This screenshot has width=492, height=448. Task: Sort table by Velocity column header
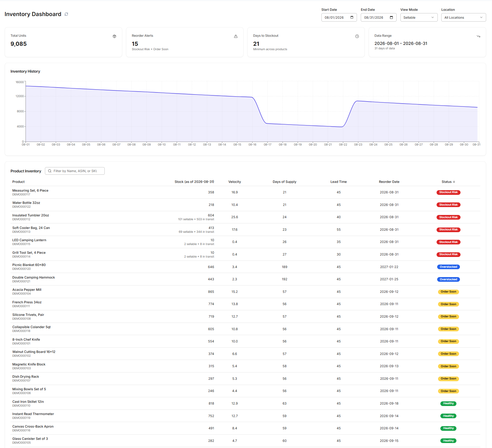point(234,182)
